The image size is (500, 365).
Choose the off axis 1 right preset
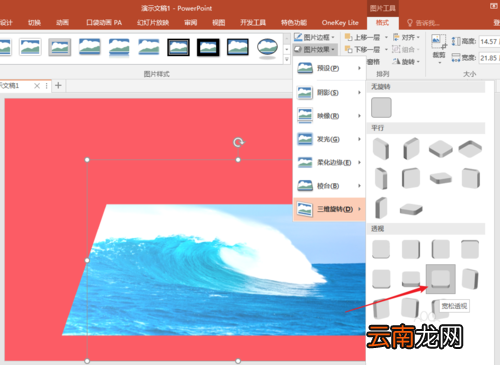point(411,178)
